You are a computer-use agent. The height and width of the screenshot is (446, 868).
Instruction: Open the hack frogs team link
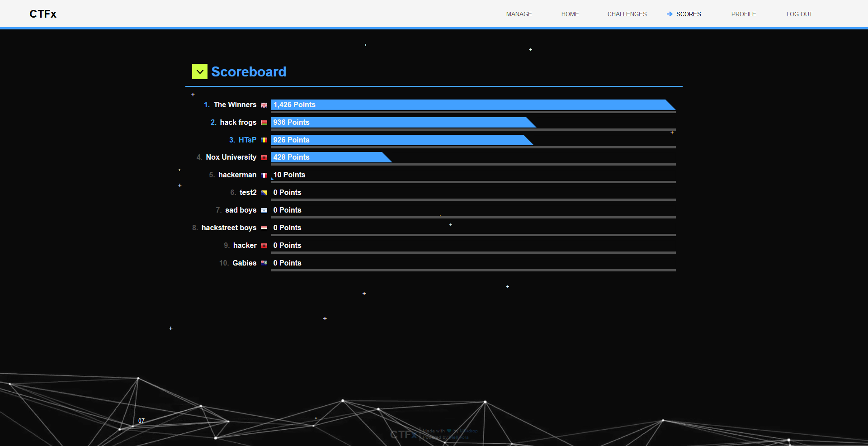pyautogui.click(x=238, y=122)
